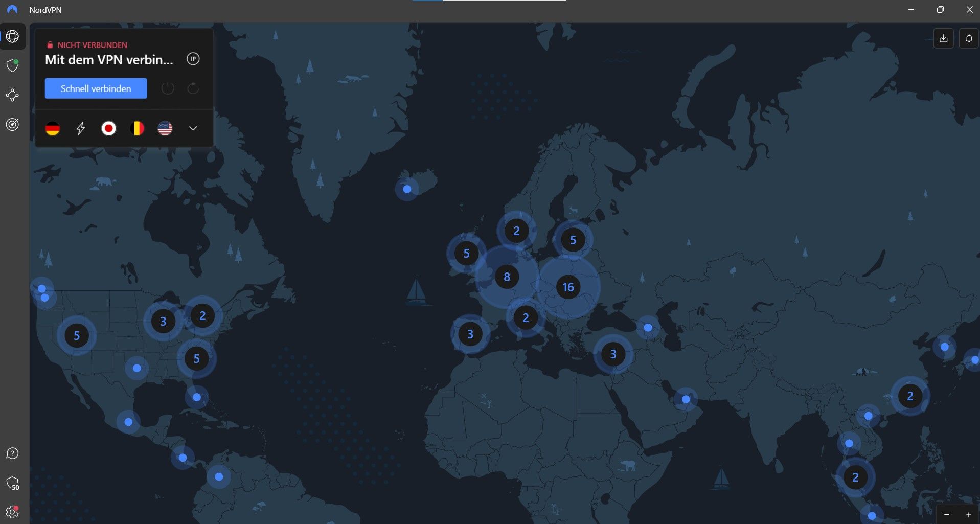Open the 3-server cluster in US Midwest
The width and height of the screenshot is (980, 524).
coord(163,321)
